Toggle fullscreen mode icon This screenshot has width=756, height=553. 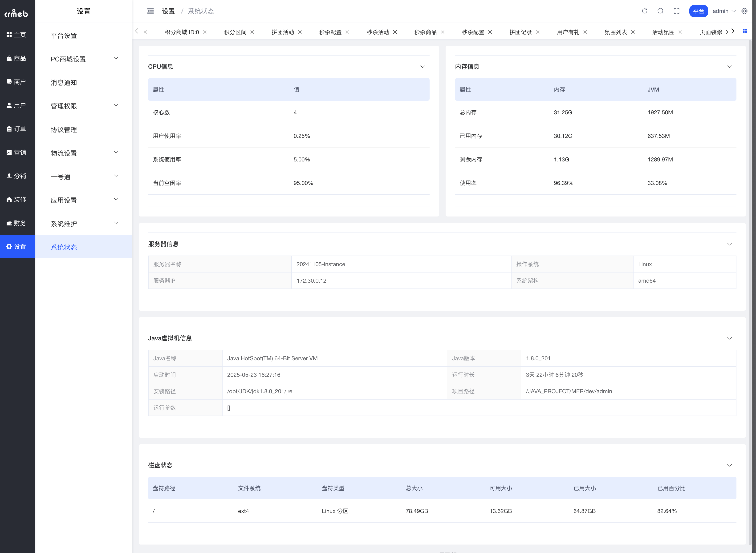(676, 11)
